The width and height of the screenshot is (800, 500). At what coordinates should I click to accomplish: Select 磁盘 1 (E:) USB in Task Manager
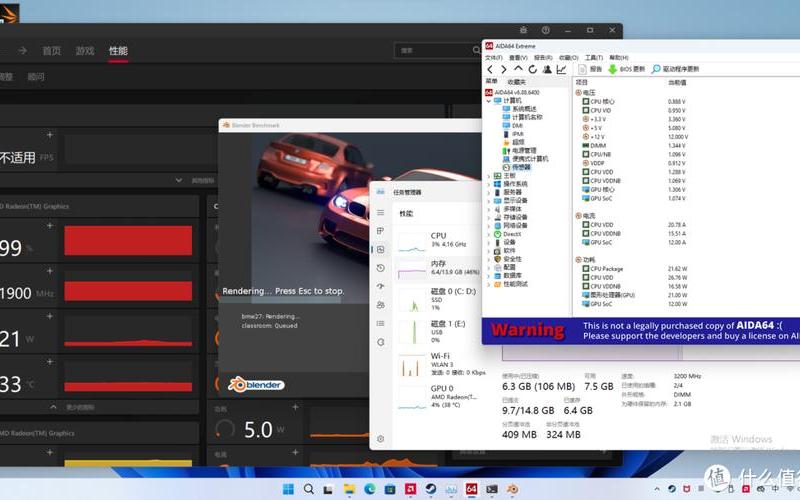pos(439,332)
